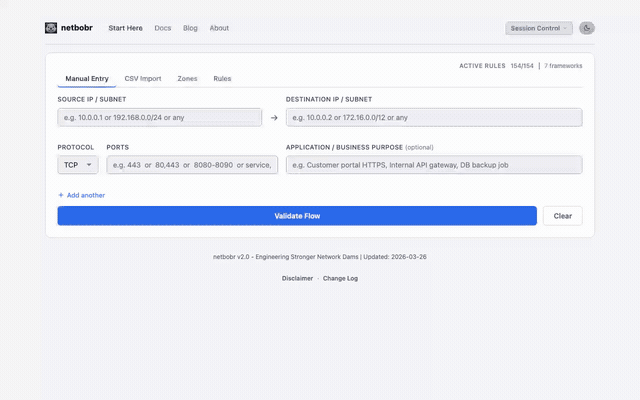Click the netbobr logo icon

51,28
